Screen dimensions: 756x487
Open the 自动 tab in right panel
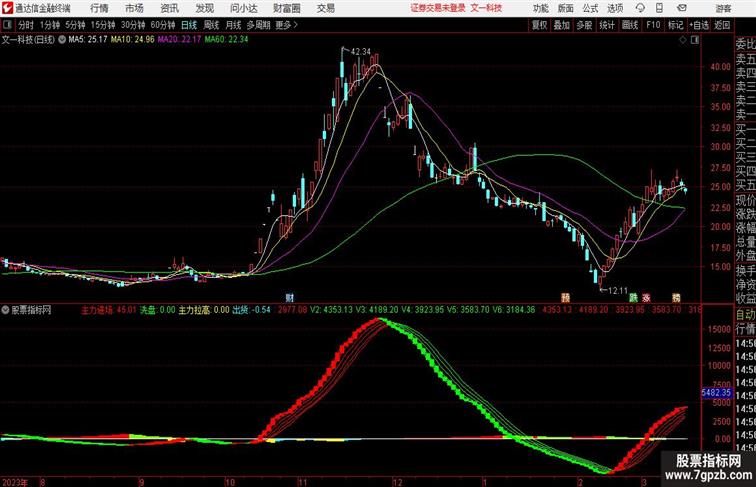(x=745, y=315)
